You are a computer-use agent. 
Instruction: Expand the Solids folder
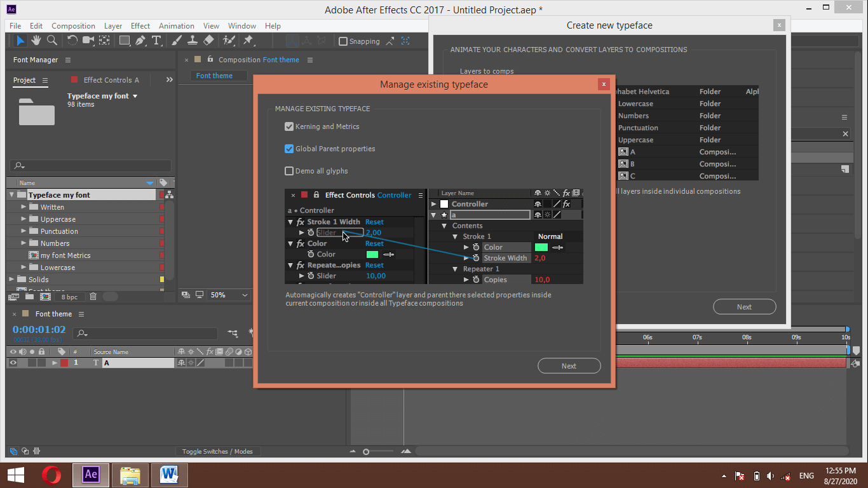(x=11, y=280)
